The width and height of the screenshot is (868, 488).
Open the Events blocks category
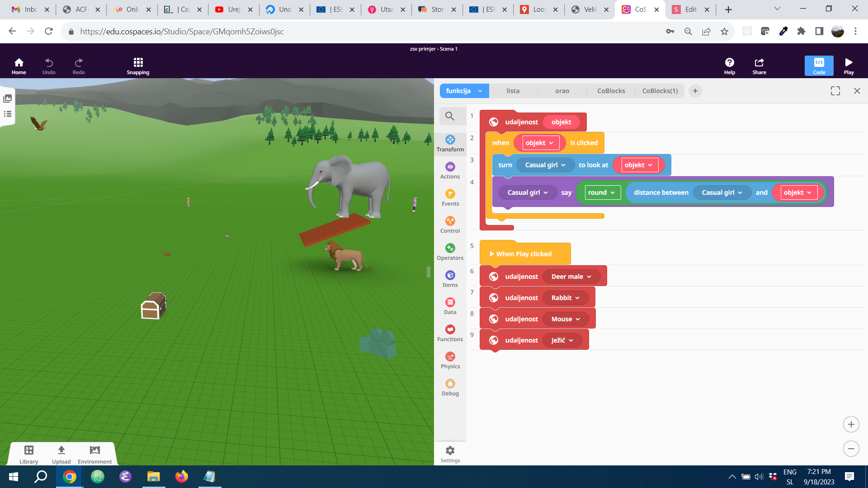[450, 197]
